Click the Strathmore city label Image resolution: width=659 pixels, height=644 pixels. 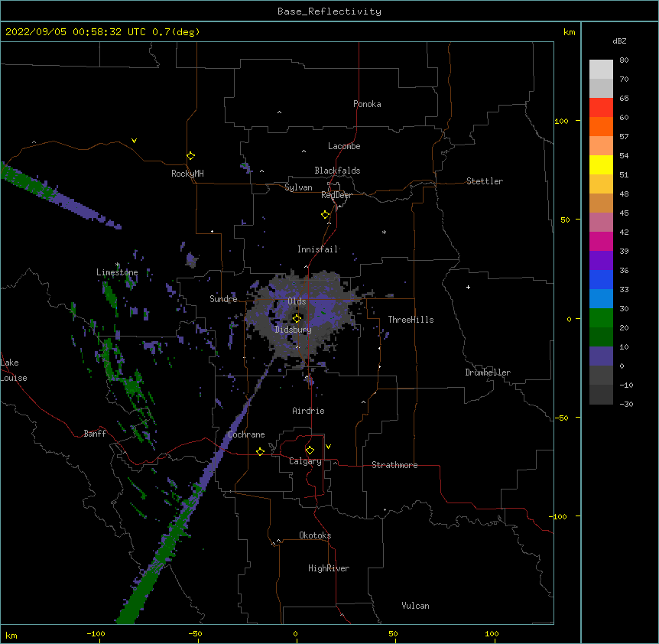pos(394,465)
